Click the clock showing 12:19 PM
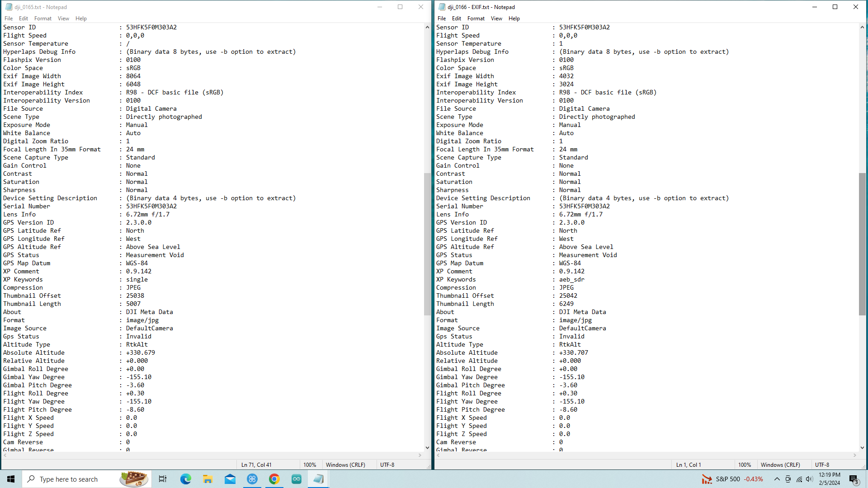The image size is (868, 488). pos(829,479)
